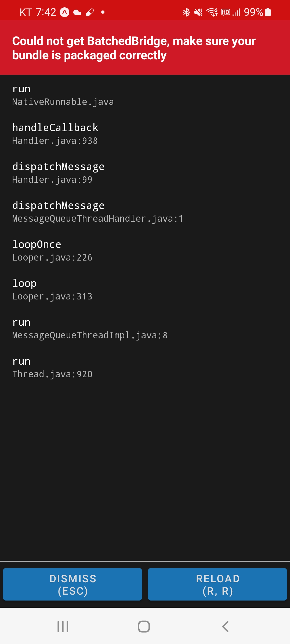Select the handleCallback stack frame
Image resolution: width=290 pixels, height=644 pixels.
145,134
